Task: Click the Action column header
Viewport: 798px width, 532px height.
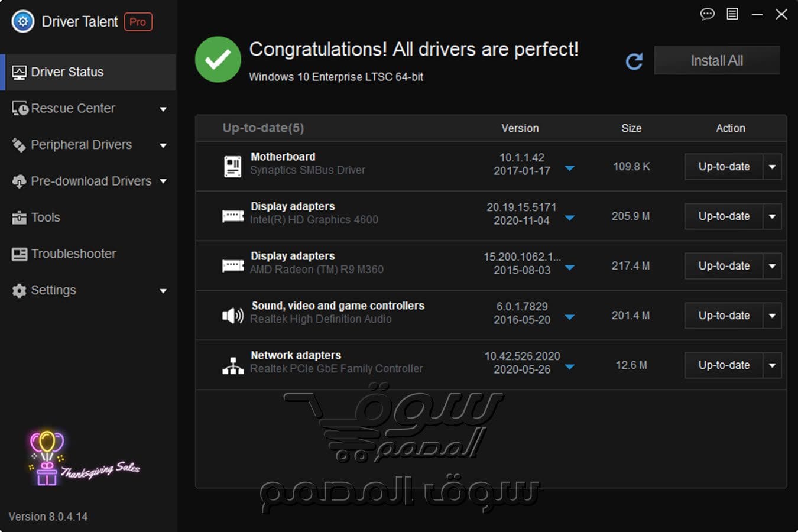Action: click(x=731, y=128)
